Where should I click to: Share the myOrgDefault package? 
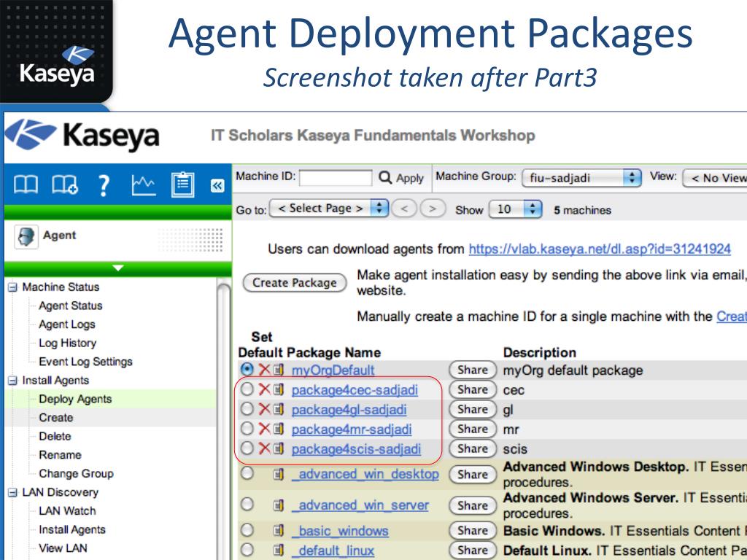(x=473, y=370)
